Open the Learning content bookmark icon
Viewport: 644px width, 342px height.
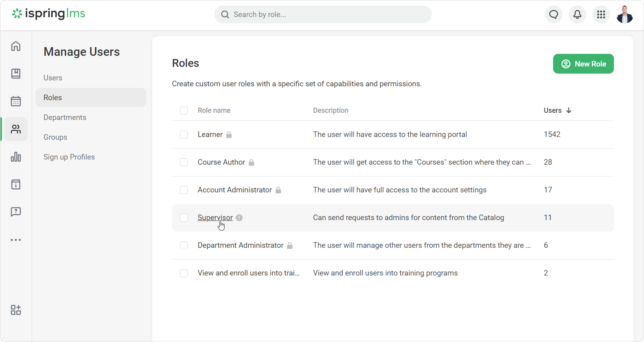(16, 74)
